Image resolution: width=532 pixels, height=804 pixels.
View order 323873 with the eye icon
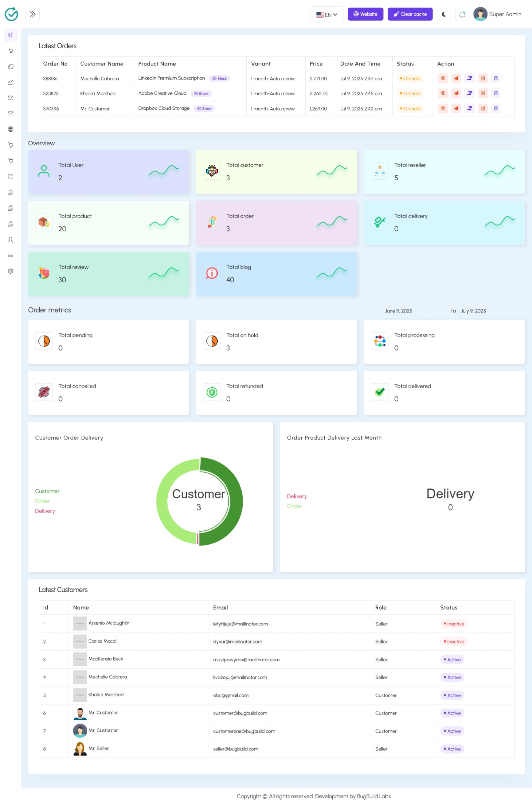point(443,93)
